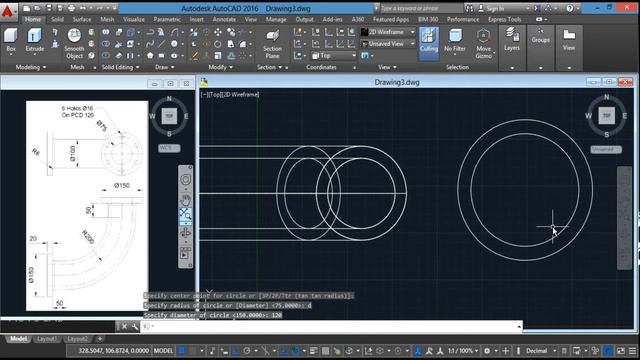Screen dimensions: 640x360
Task: Click the TOP face of left window ViewCube
Action: click(x=169, y=116)
